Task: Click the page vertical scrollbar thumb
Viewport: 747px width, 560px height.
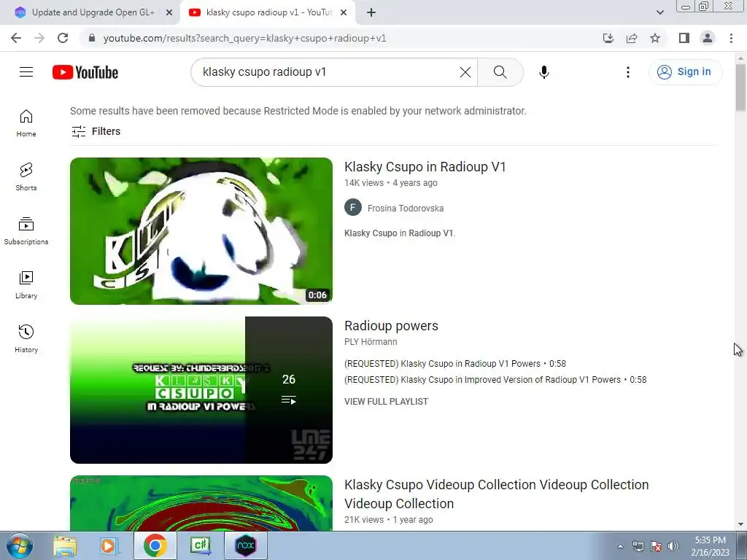Action: pyautogui.click(x=740, y=88)
